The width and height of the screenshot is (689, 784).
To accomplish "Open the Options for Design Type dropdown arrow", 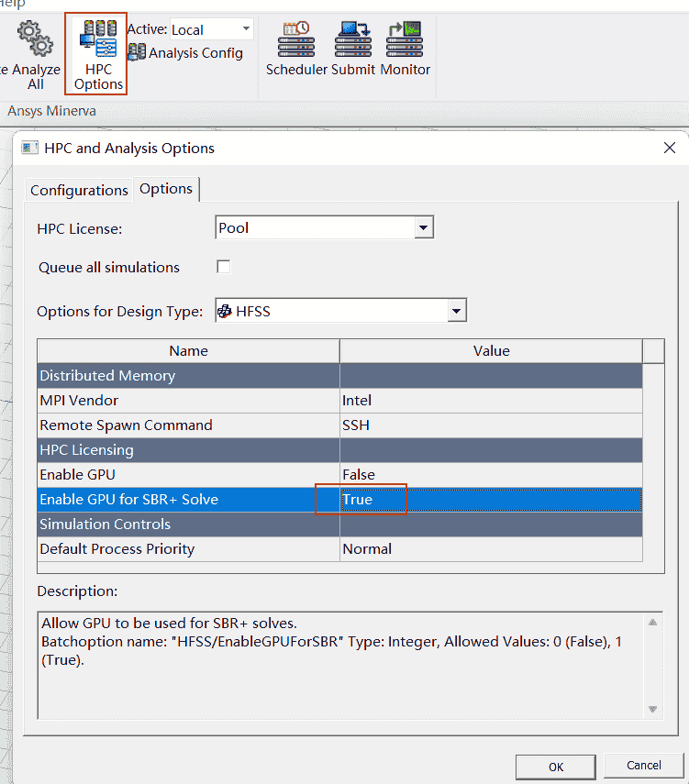I will pyautogui.click(x=456, y=311).
